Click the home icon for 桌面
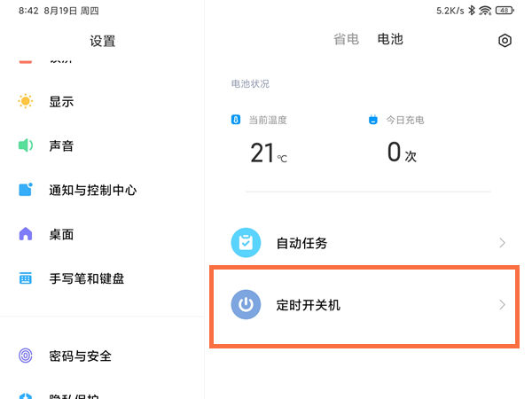This screenshot has width=532, height=399. 26,234
